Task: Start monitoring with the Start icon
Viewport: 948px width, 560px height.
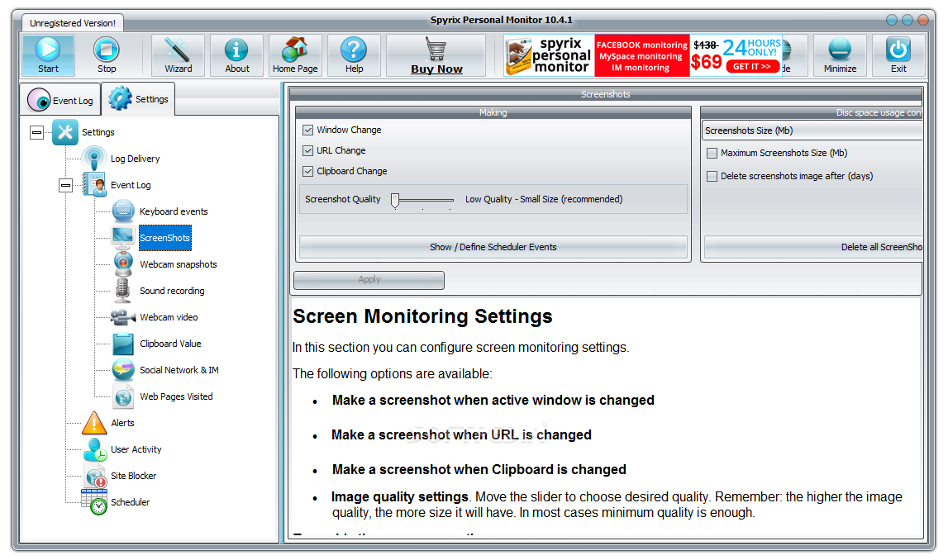Action: pyautogui.click(x=48, y=49)
